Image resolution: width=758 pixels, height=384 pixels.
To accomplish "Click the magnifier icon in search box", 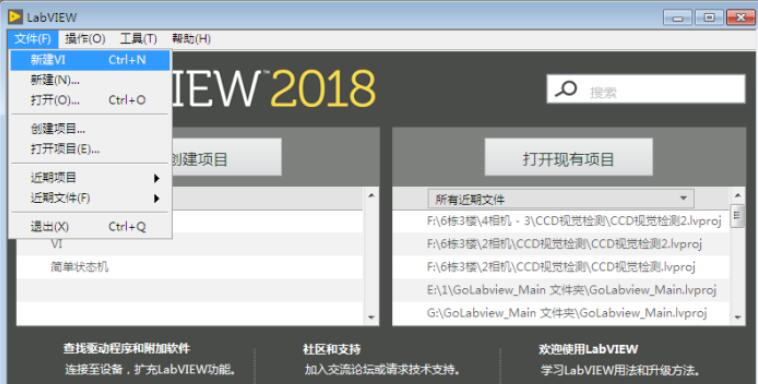I will click(x=566, y=89).
